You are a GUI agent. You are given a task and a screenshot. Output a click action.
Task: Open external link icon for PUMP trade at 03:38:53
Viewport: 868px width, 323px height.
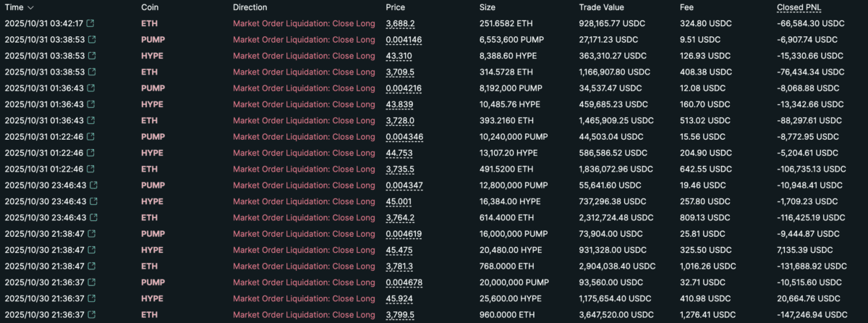pos(90,39)
